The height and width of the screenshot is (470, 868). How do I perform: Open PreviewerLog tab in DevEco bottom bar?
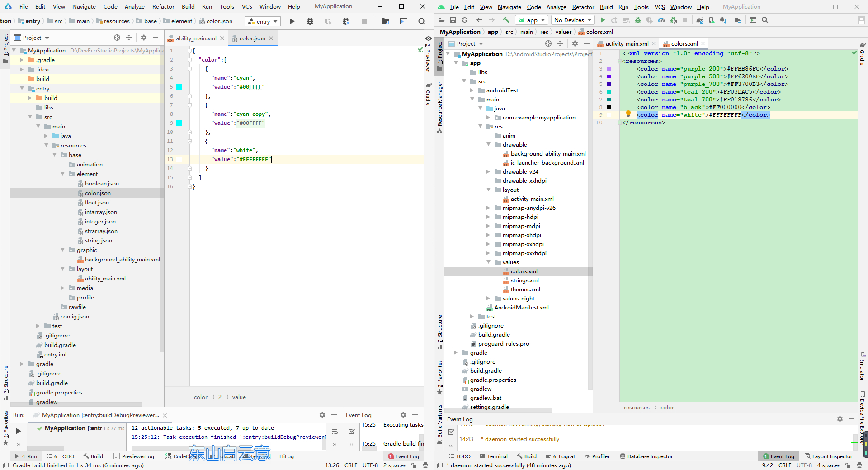134,456
